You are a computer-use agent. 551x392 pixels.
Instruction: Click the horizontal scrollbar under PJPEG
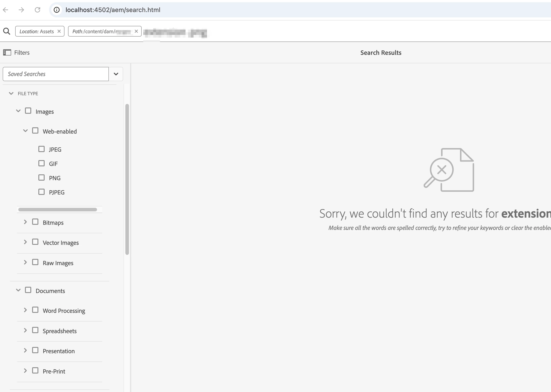[x=58, y=210]
